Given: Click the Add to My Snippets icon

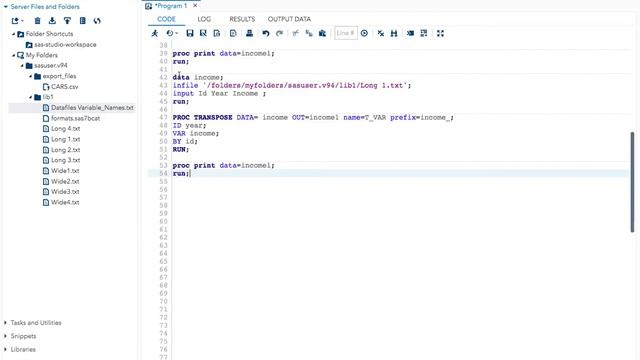Looking at the screenshot, I should coord(233,33).
